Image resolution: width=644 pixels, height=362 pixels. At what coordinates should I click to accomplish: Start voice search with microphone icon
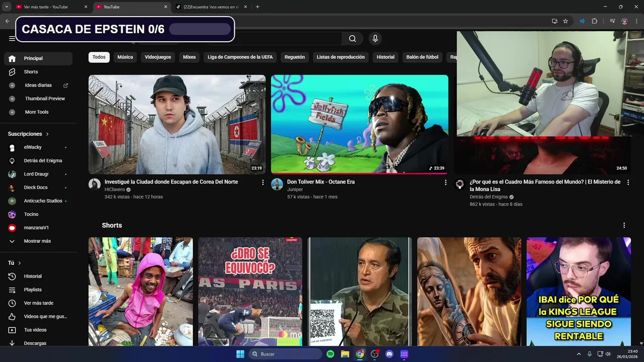click(x=375, y=39)
